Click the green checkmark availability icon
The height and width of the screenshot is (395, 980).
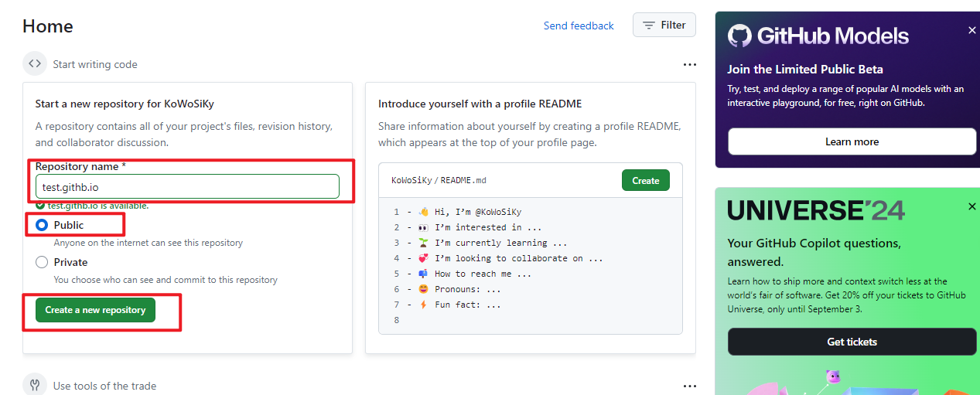40,206
